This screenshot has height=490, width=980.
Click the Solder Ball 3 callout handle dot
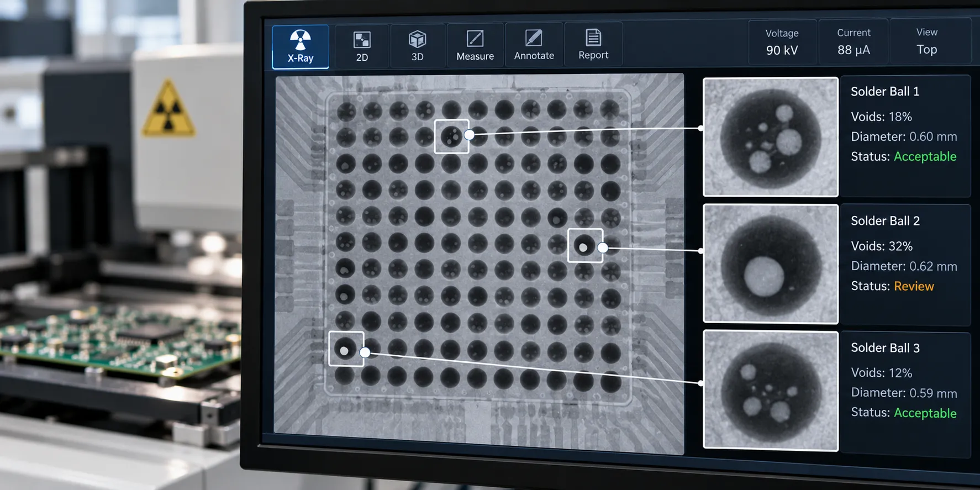pyautogui.click(x=365, y=352)
